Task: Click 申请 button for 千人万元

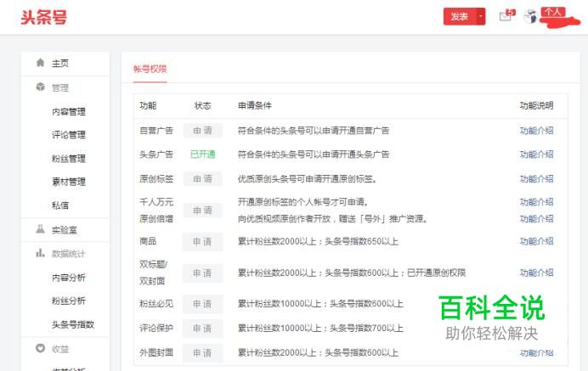Action: 202,211
